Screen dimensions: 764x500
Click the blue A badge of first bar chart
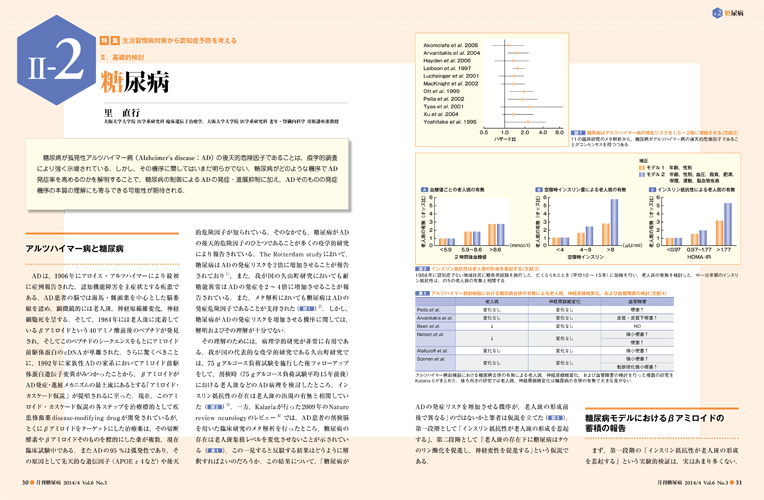point(424,190)
